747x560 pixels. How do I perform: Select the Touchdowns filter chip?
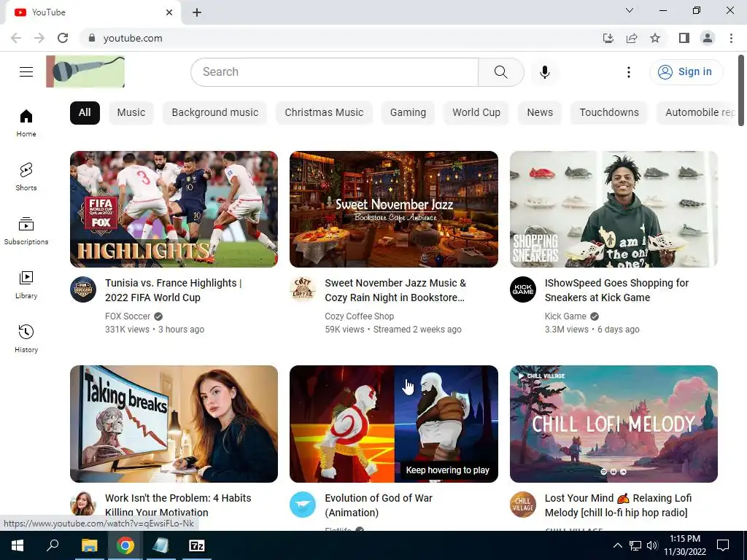point(609,113)
